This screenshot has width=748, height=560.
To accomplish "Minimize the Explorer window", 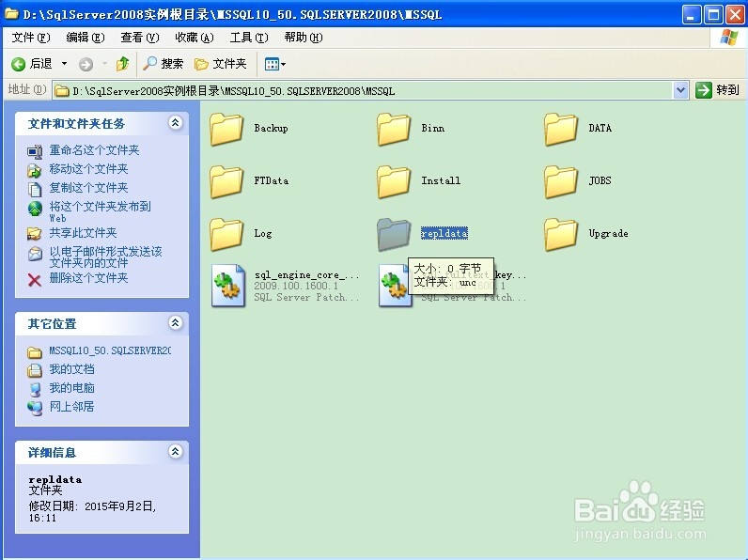I will pos(692,15).
